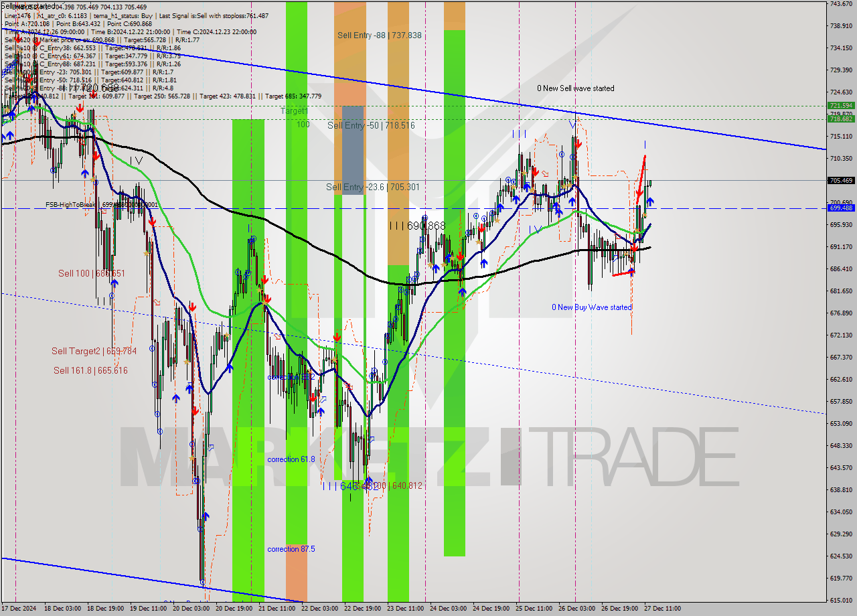Click the '24 Dec 03:00' time axis label

pyautogui.click(x=448, y=609)
